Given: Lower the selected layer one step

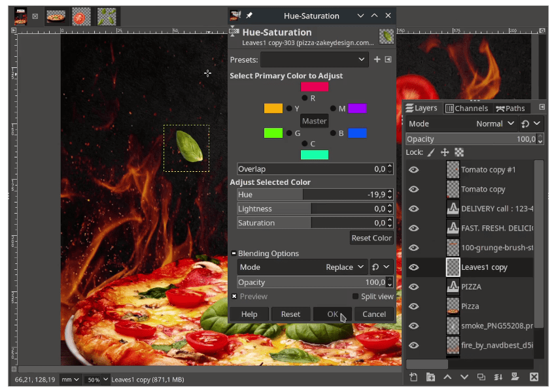Looking at the screenshot, I should [464, 377].
